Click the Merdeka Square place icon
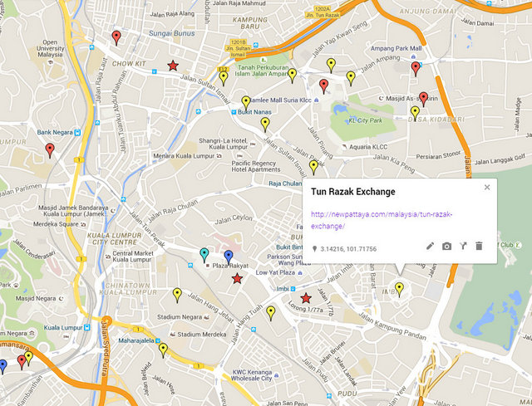The image size is (532, 406). point(83,224)
